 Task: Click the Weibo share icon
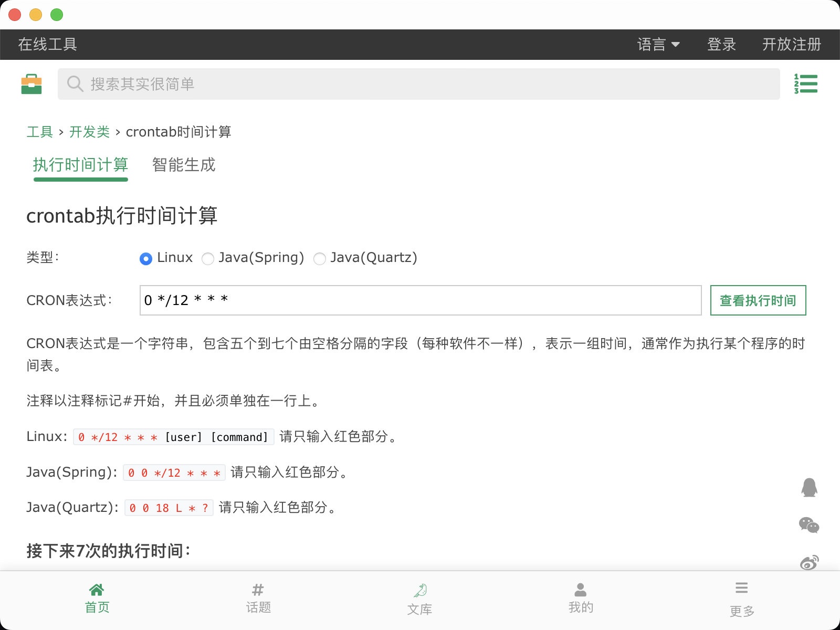pyautogui.click(x=809, y=562)
